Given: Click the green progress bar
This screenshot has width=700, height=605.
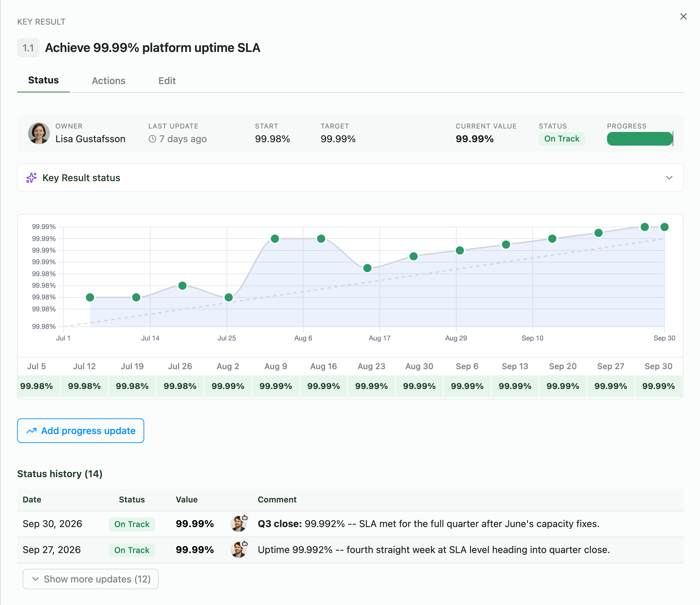Looking at the screenshot, I should (640, 139).
